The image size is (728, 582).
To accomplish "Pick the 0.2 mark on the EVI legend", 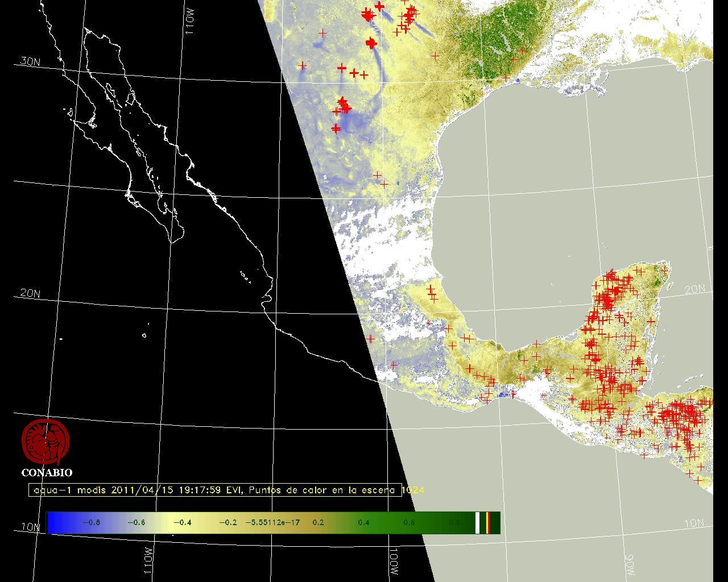I will [x=318, y=522].
